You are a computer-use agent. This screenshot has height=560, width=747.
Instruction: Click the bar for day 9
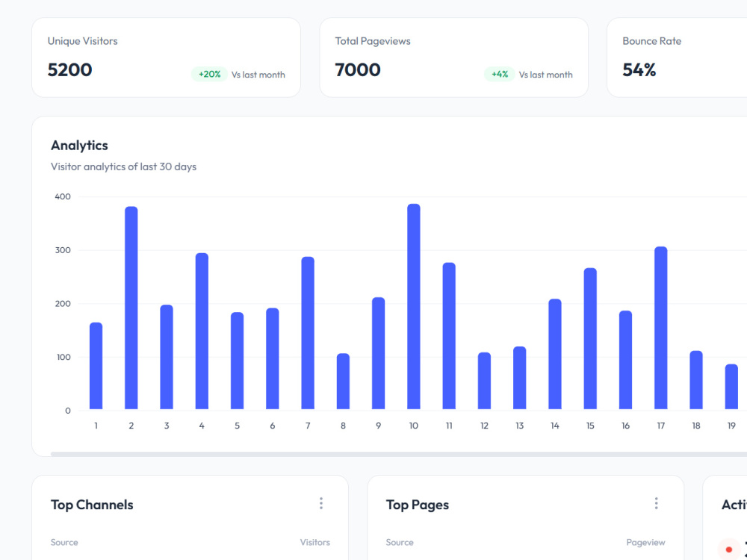(378, 353)
